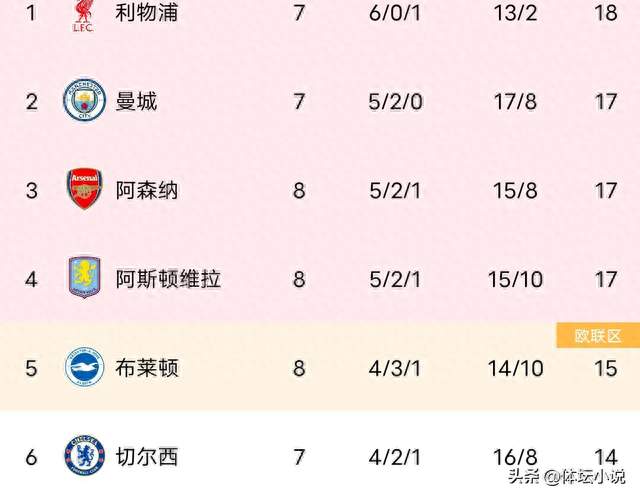Click the Brighton club crest icon
Image resolution: width=640 pixels, height=499 pixels.
click(x=84, y=368)
